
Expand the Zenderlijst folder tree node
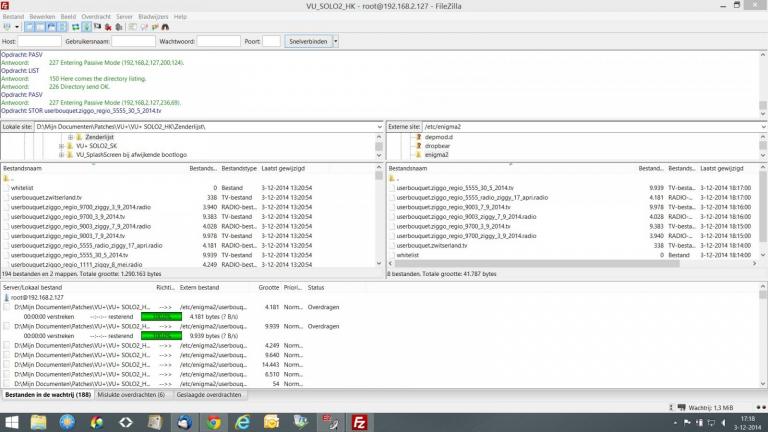click(69, 137)
